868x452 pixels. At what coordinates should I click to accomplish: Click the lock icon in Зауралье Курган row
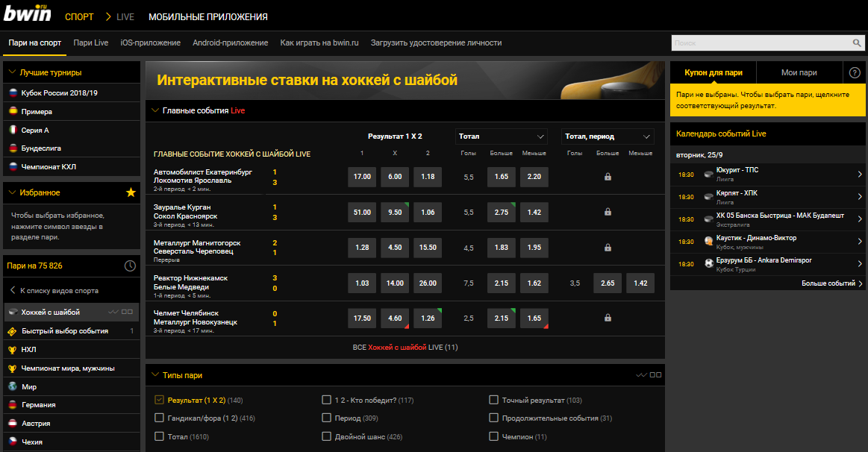pyautogui.click(x=608, y=212)
